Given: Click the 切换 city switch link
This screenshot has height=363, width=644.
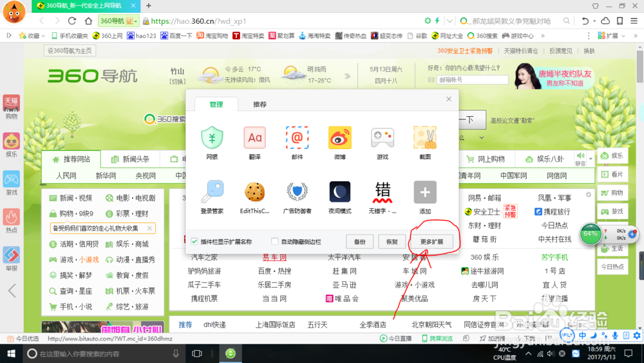Looking at the screenshot, I should tap(178, 81).
